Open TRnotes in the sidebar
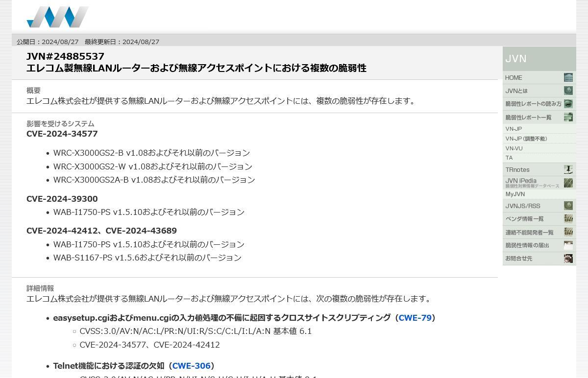Viewport: 588px width, 378px height. tap(539, 169)
